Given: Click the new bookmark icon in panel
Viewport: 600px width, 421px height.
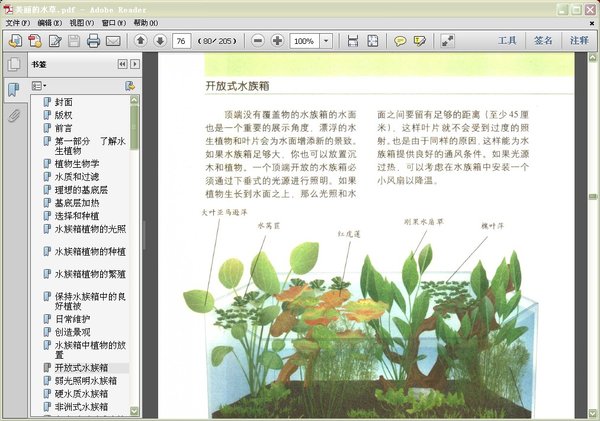Looking at the screenshot, I should [x=130, y=86].
